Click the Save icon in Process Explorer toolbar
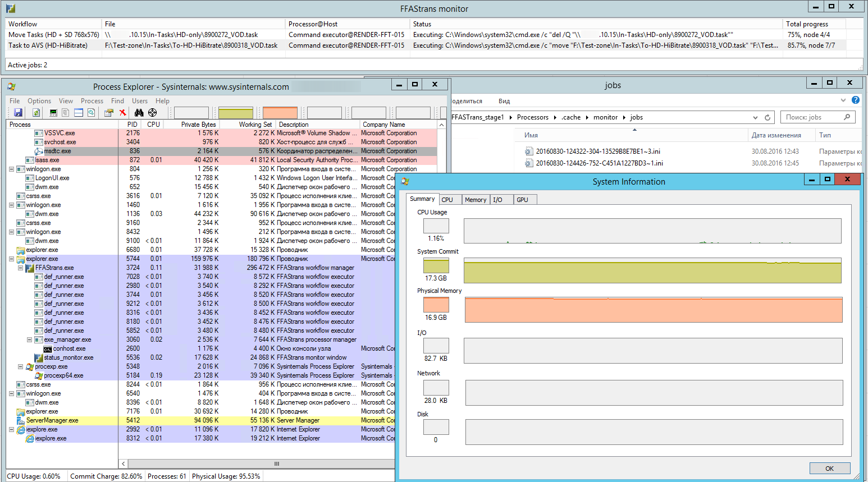868x482 pixels. click(x=18, y=113)
